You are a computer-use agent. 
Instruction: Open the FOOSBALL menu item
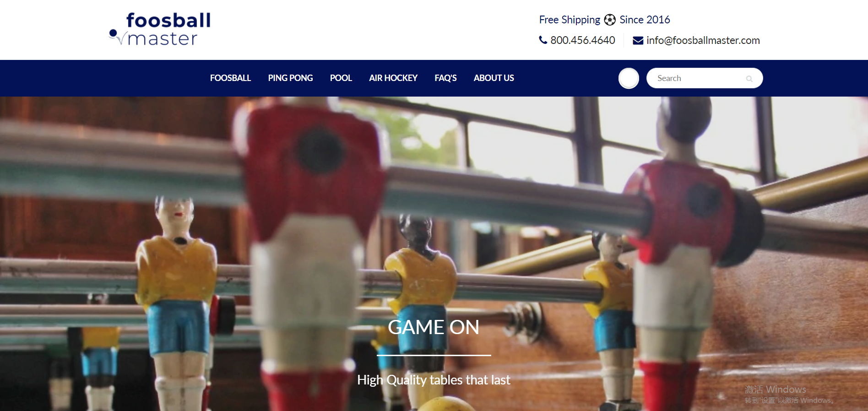[230, 78]
